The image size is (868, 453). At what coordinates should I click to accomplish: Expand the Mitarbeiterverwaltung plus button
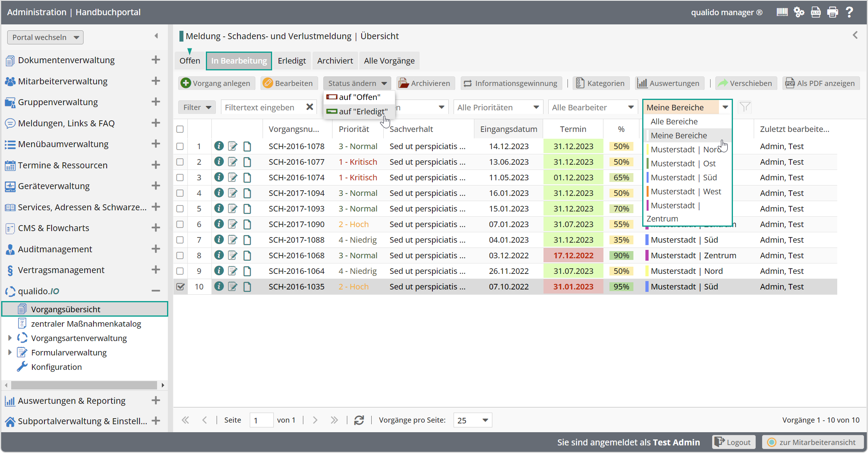pyautogui.click(x=156, y=81)
